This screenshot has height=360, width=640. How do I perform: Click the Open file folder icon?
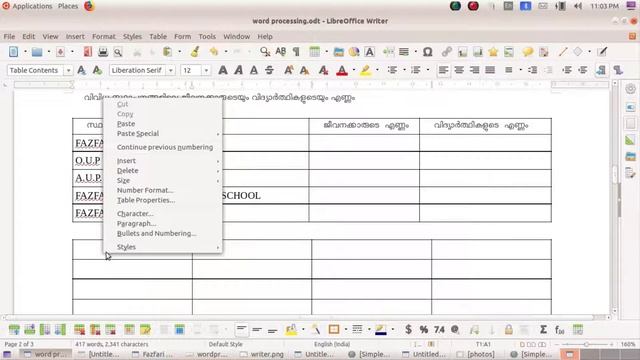point(37,52)
